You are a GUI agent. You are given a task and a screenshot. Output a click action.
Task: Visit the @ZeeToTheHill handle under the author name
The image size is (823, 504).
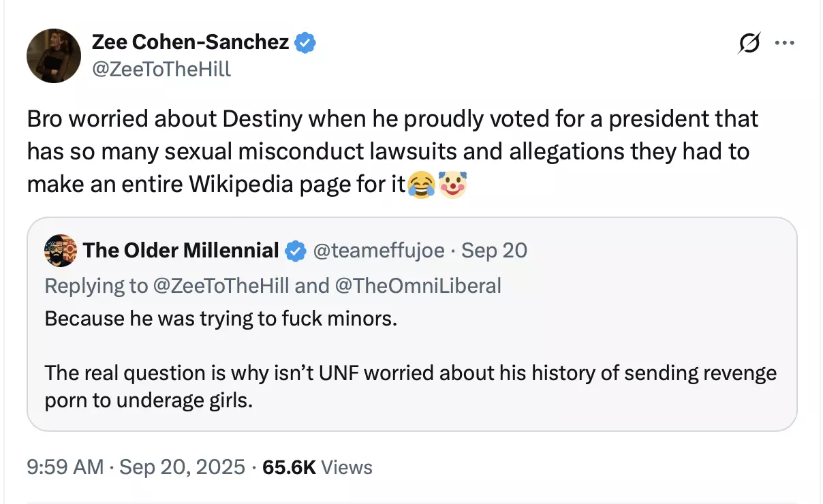pyautogui.click(x=161, y=69)
